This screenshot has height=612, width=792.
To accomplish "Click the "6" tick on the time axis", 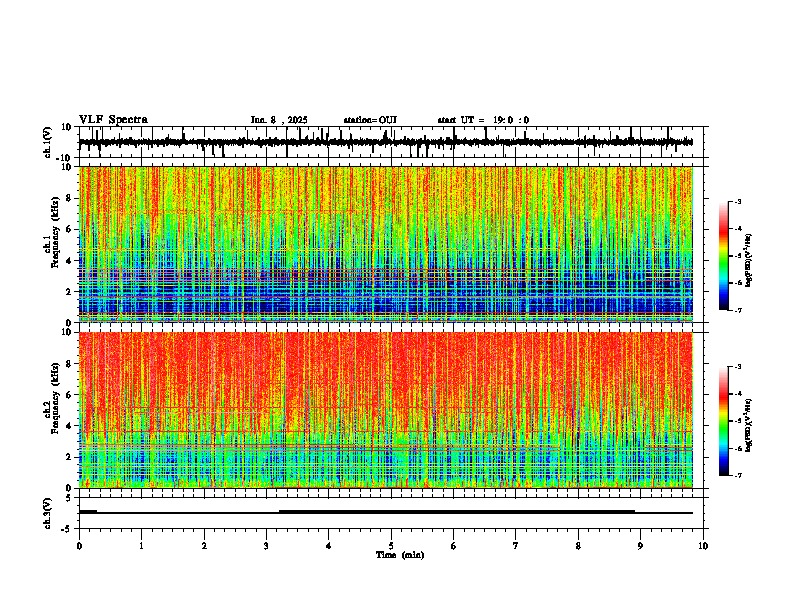I will [453, 546].
